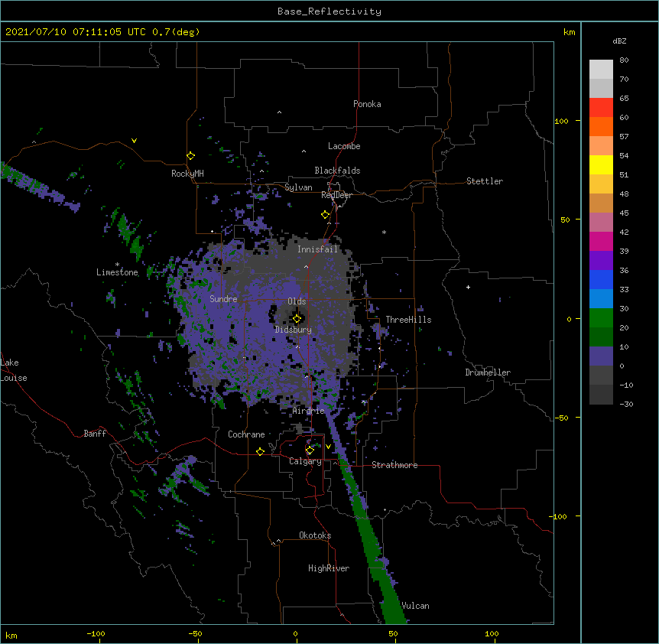The height and width of the screenshot is (644, 659).
Task: Click the Vulcan label
Action: click(x=415, y=606)
